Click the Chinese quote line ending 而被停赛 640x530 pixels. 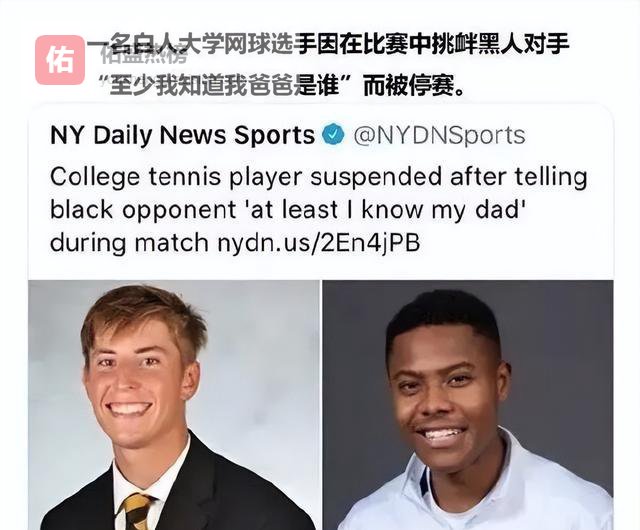282,85
